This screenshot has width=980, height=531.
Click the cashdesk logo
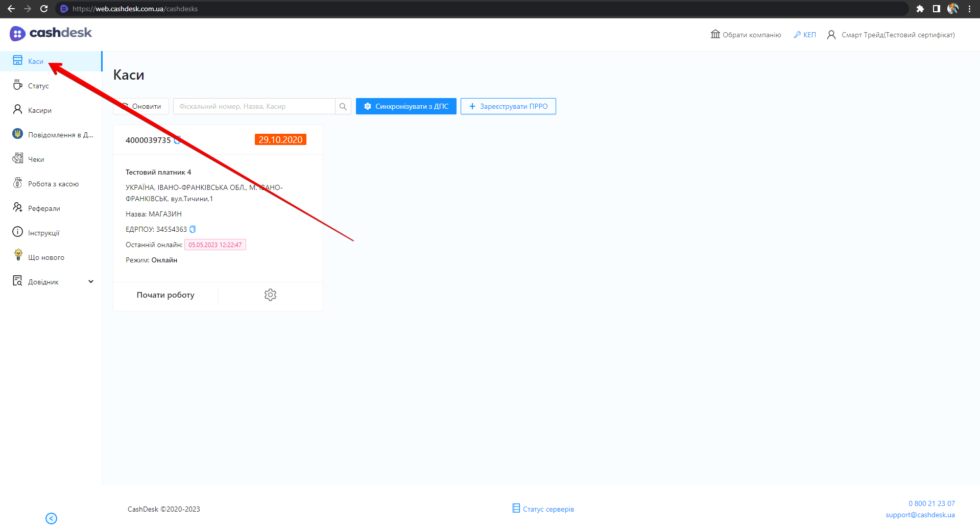click(x=51, y=33)
